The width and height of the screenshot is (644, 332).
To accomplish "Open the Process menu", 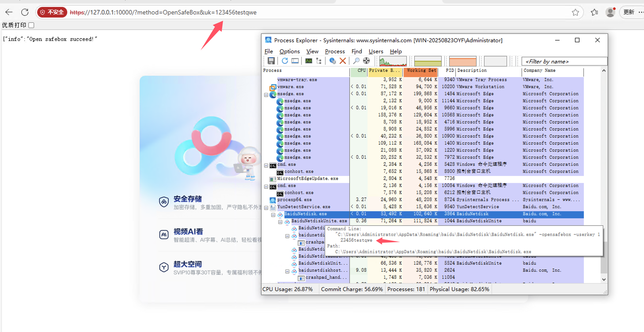I will point(335,51).
